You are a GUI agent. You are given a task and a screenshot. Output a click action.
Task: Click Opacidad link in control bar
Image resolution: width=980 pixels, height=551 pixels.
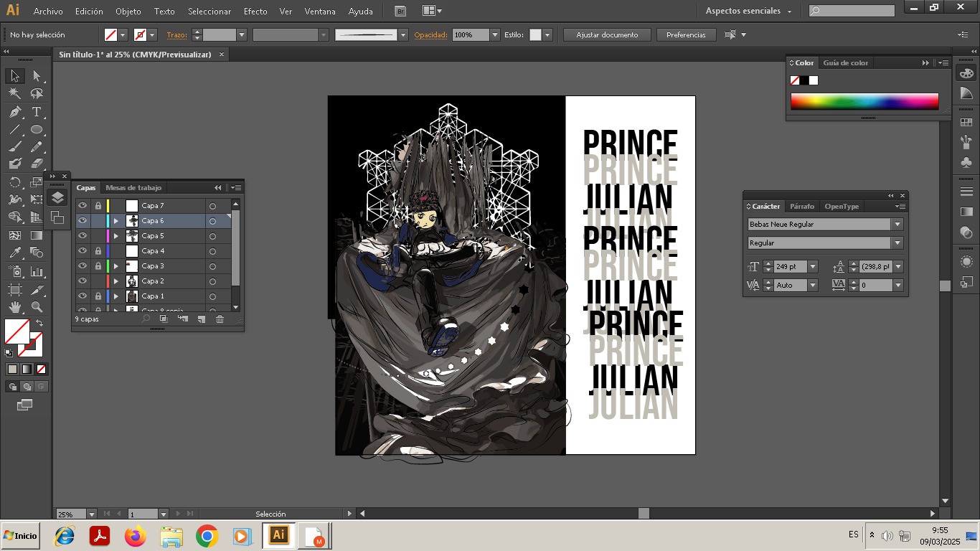tap(430, 34)
